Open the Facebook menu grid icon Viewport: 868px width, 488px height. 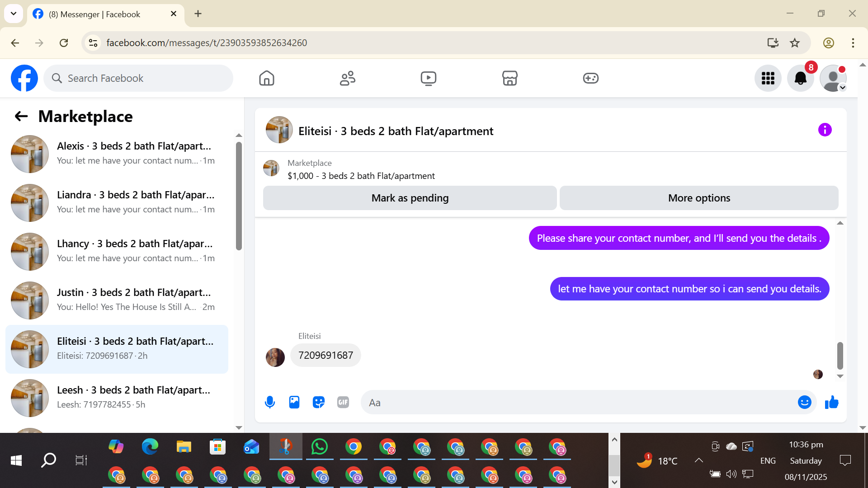coord(768,78)
